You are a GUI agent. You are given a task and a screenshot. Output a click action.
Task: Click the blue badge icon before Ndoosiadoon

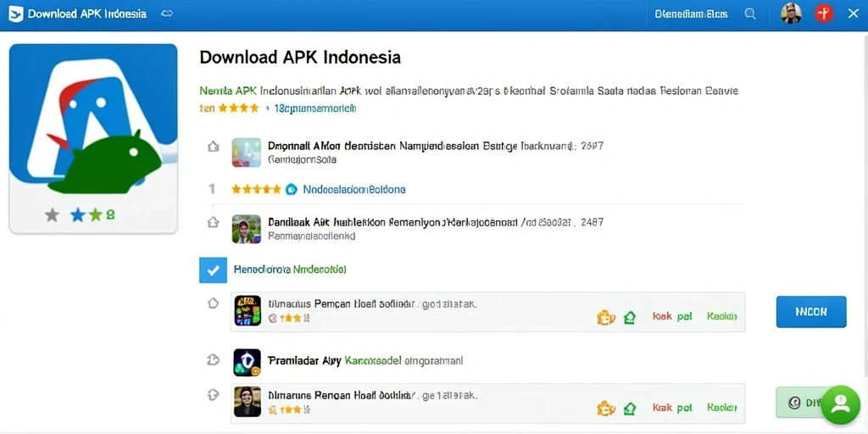coord(292,189)
